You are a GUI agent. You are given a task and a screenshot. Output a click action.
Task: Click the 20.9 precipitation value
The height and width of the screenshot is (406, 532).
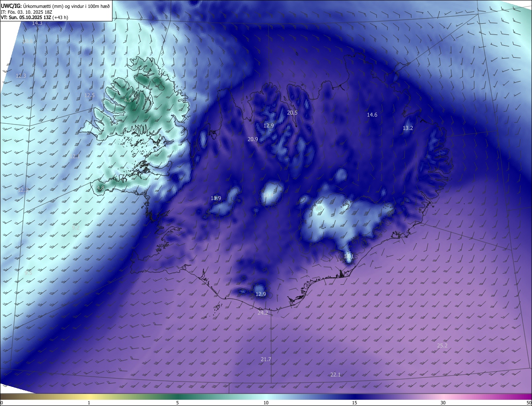[253, 139]
